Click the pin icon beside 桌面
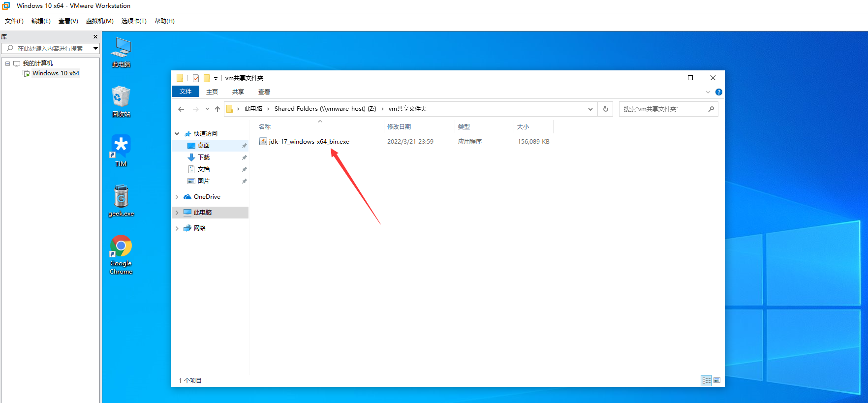 click(x=244, y=146)
